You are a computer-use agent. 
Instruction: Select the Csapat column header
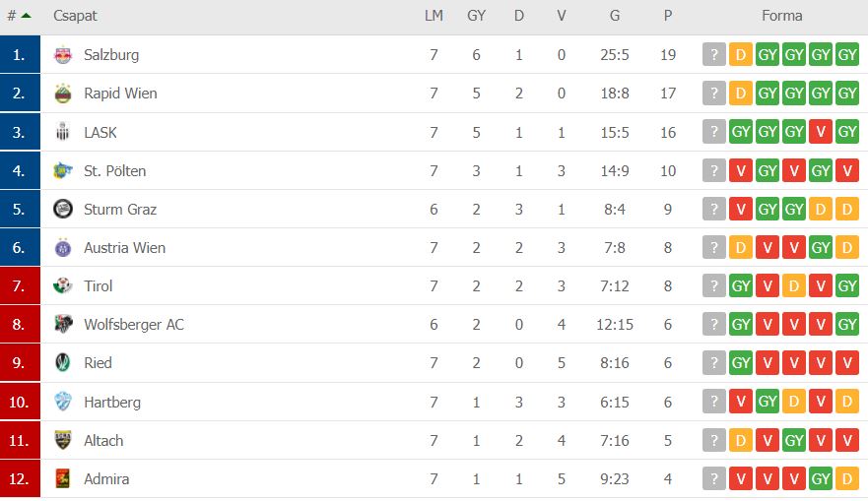click(x=75, y=16)
